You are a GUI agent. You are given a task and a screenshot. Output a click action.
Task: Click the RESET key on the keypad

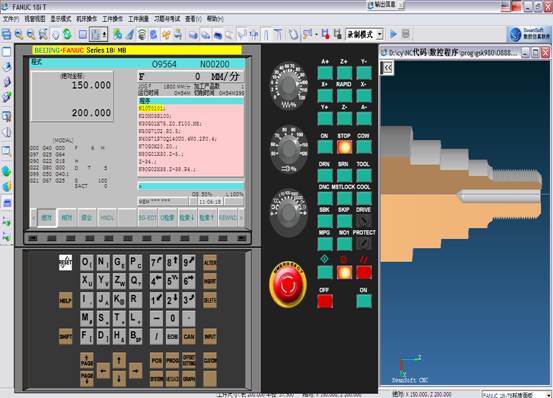[x=66, y=263]
